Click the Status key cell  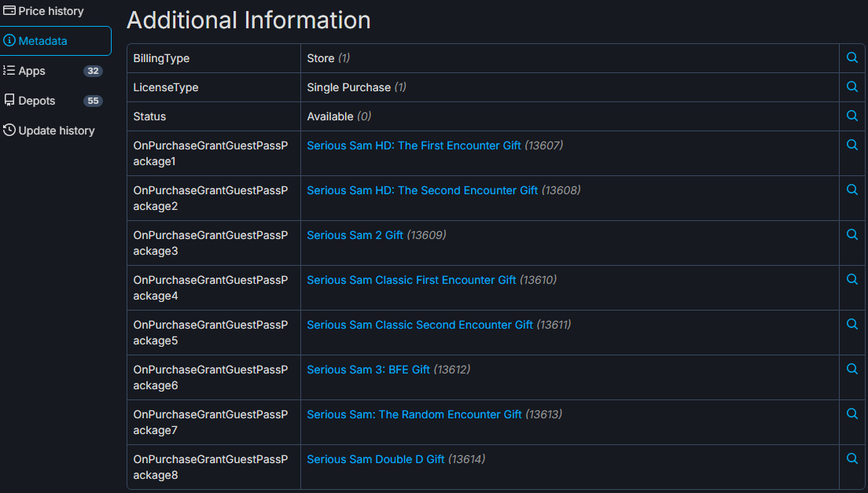[214, 116]
